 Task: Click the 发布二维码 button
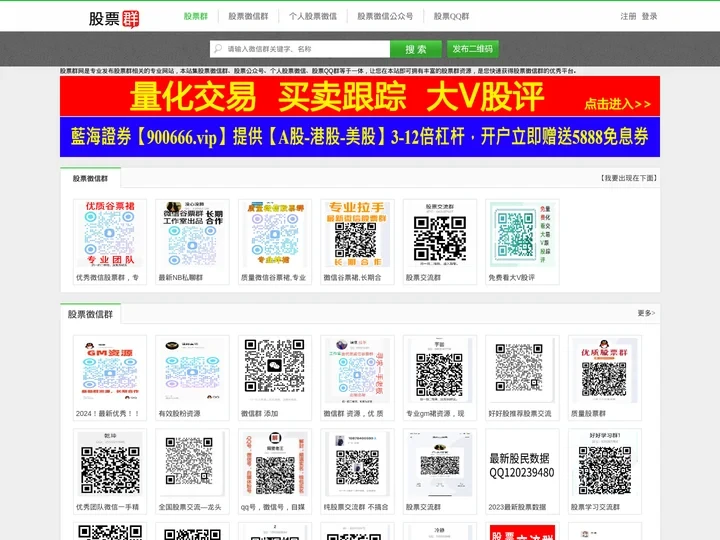tap(472, 49)
